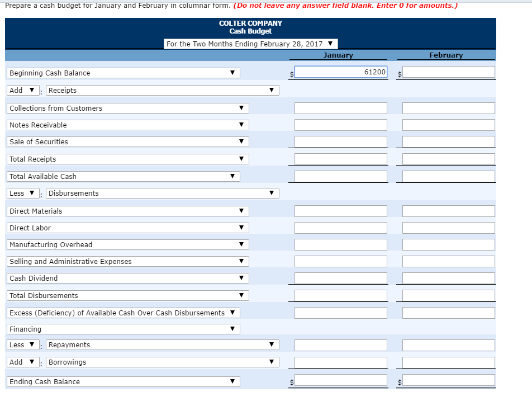Click February Direct Labor input field
Viewport: 532px width, 406px height.
pyautogui.click(x=449, y=228)
